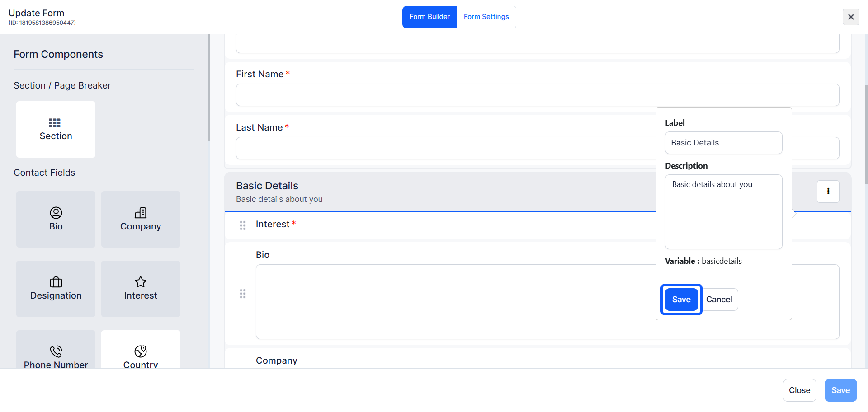Click the Section / Page Breaker heading
Screen dimensions: 868x412
coord(62,85)
